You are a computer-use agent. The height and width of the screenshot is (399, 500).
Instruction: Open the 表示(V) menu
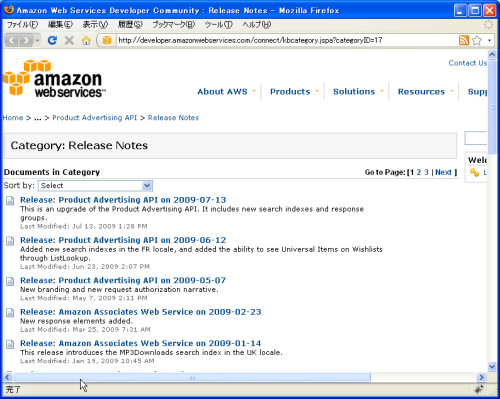(95, 24)
